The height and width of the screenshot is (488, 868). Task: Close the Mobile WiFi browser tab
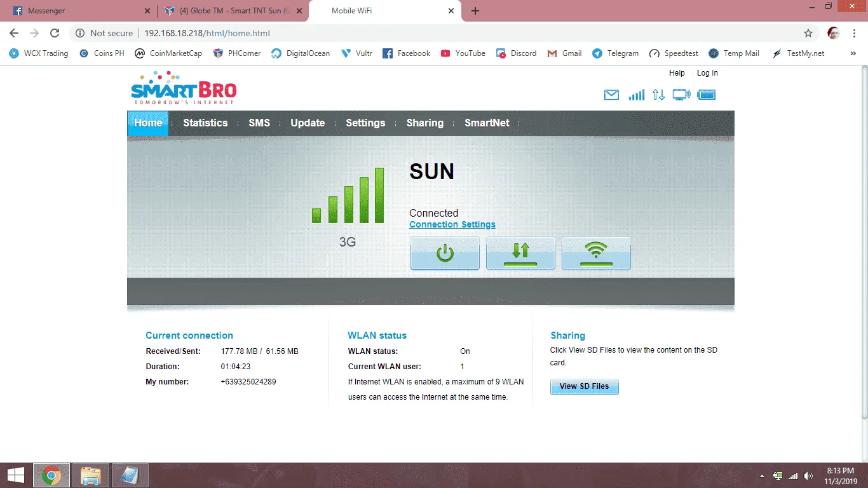click(452, 11)
